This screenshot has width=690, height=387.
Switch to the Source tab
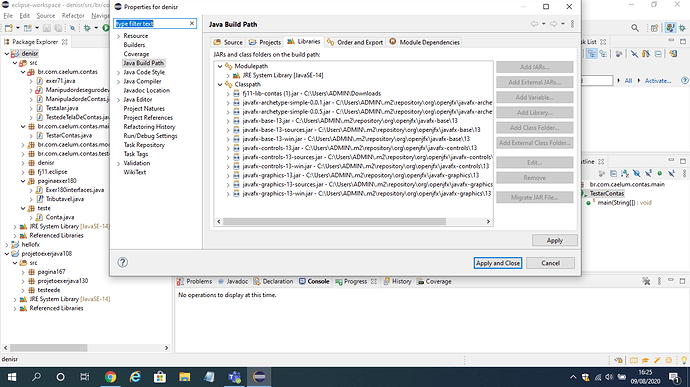click(228, 42)
